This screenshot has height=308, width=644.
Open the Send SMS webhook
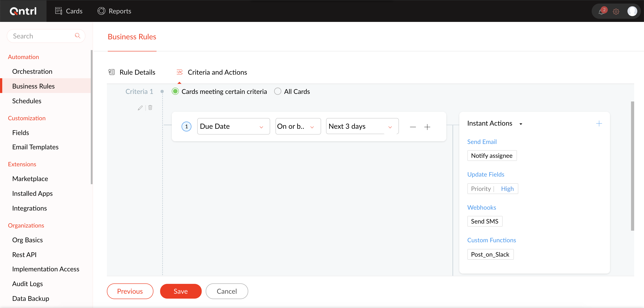coord(485,221)
